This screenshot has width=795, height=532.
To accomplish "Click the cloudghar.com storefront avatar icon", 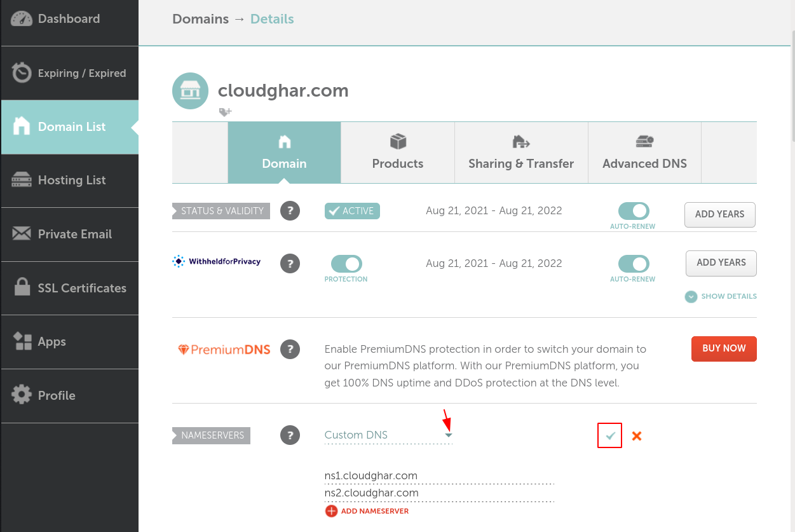I will point(191,91).
